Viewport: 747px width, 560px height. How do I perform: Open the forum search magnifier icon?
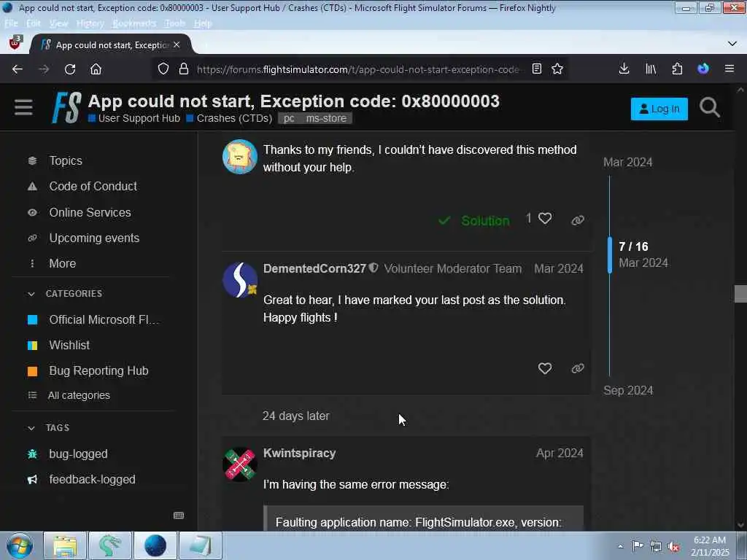[x=709, y=108]
